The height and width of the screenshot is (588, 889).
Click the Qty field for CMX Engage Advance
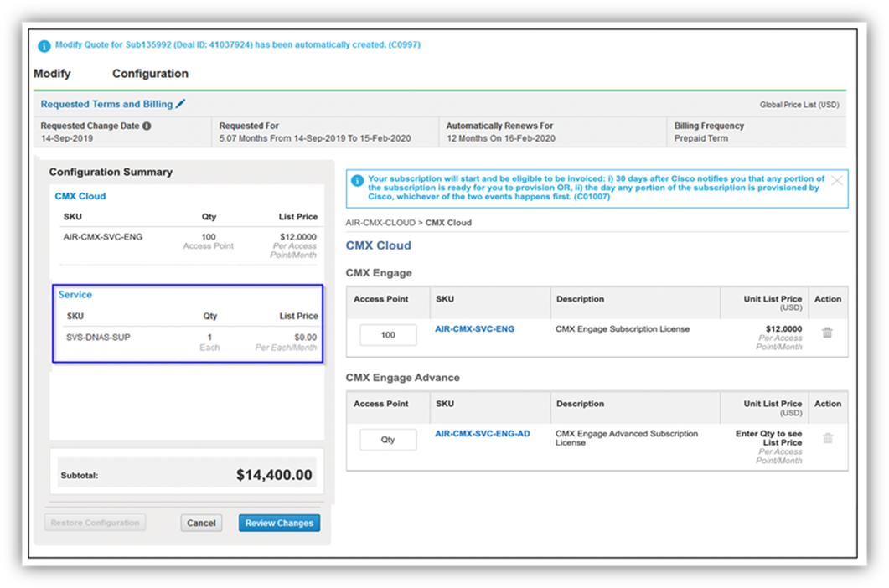388,440
